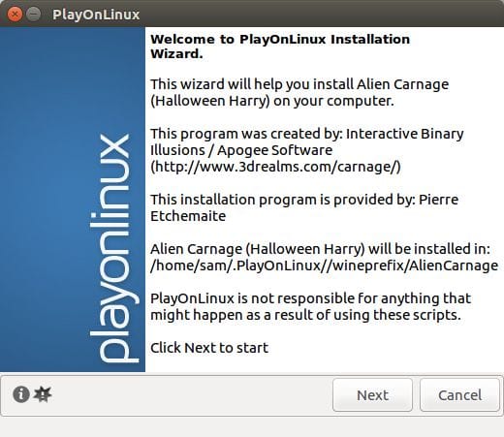504x437 pixels.
Task: Minimize the PlayOnLinux wizard window
Action: [33, 15]
